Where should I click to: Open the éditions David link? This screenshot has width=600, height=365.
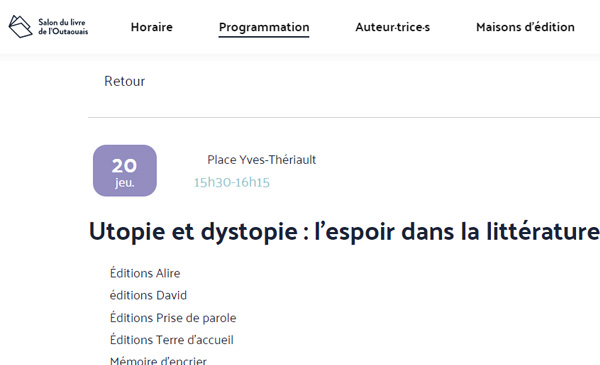click(148, 295)
